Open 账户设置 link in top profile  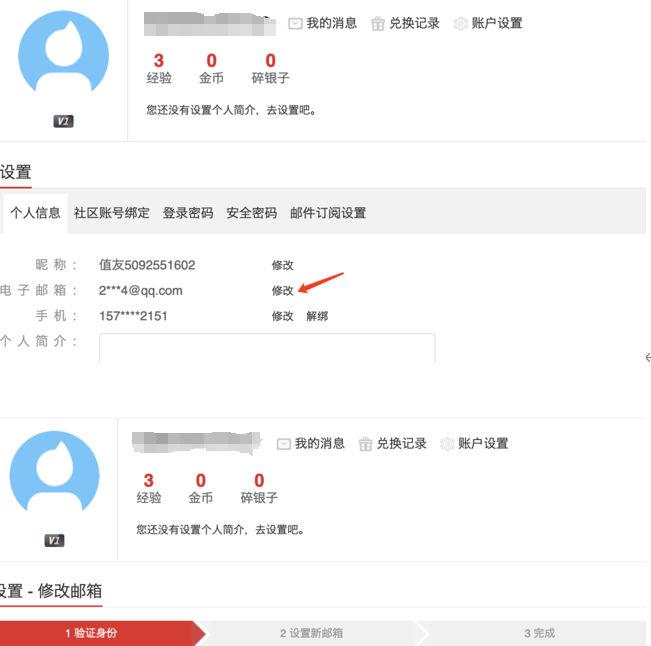tap(497, 23)
